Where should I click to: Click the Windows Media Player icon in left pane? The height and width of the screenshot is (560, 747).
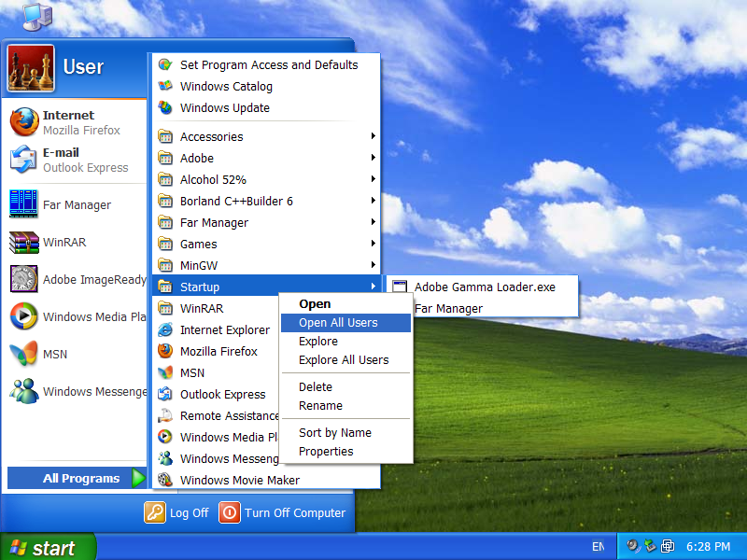(x=24, y=316)
